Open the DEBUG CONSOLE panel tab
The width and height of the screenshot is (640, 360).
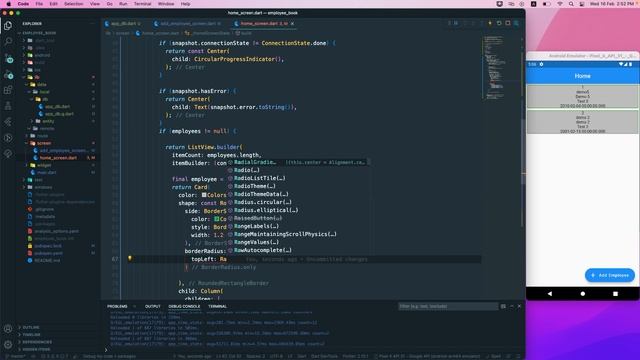click(x=184, y=307)
